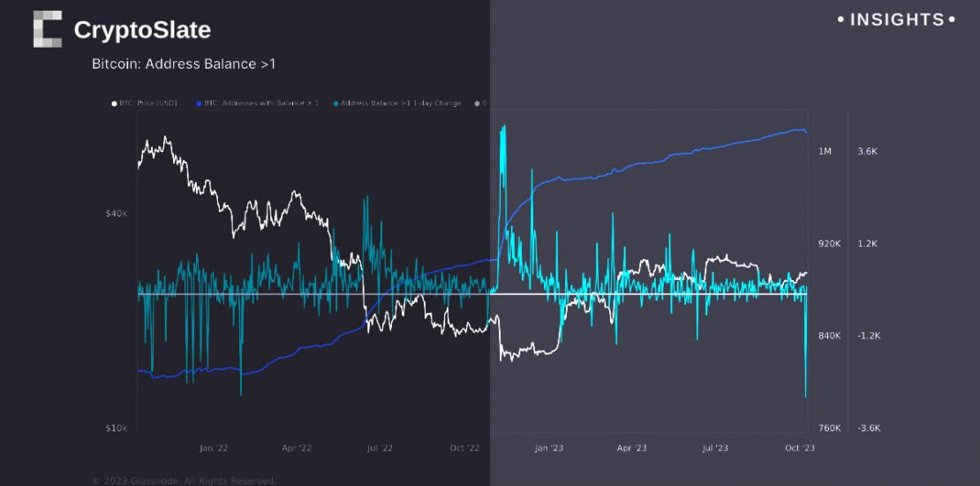Viewport: 980px width, 486px height.
Task: Click the 1M addresses axis label
Action: click(x=825, y=151)
